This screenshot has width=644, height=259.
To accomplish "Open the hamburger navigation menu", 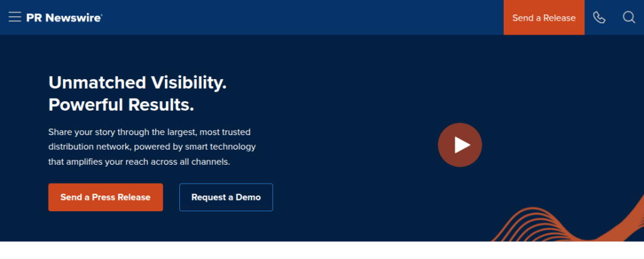I will [15, 18].
